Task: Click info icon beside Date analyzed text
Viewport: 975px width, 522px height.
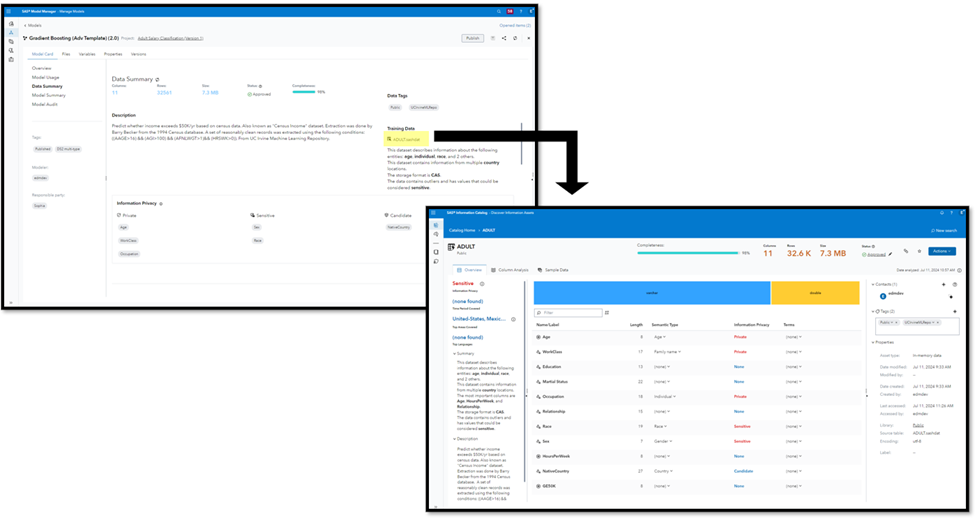Action: click(959, 271)
